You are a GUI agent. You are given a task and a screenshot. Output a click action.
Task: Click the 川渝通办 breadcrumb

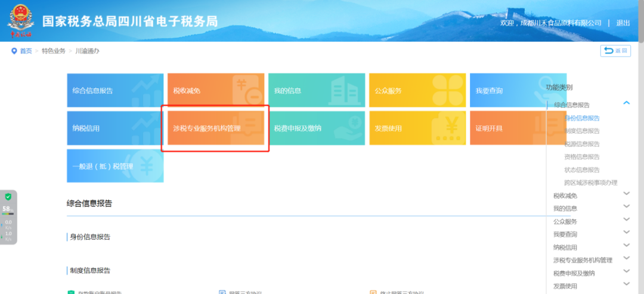pyautogui.click(x=87, y=51)
